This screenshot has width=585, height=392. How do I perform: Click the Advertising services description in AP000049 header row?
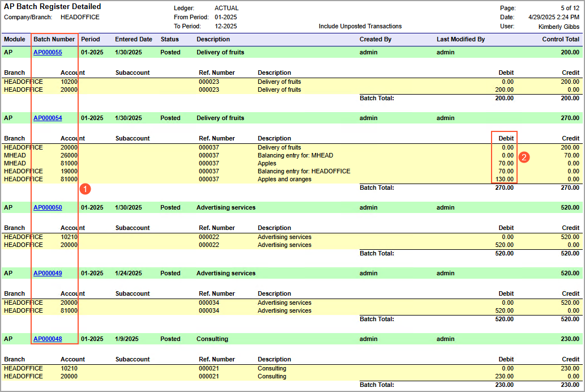point(226,273)
